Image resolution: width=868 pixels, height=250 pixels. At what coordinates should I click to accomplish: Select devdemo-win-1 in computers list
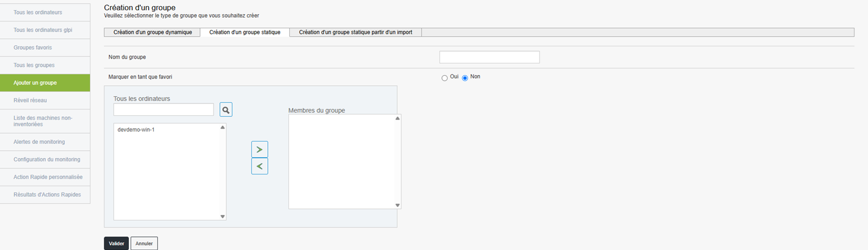coord(136,130)
